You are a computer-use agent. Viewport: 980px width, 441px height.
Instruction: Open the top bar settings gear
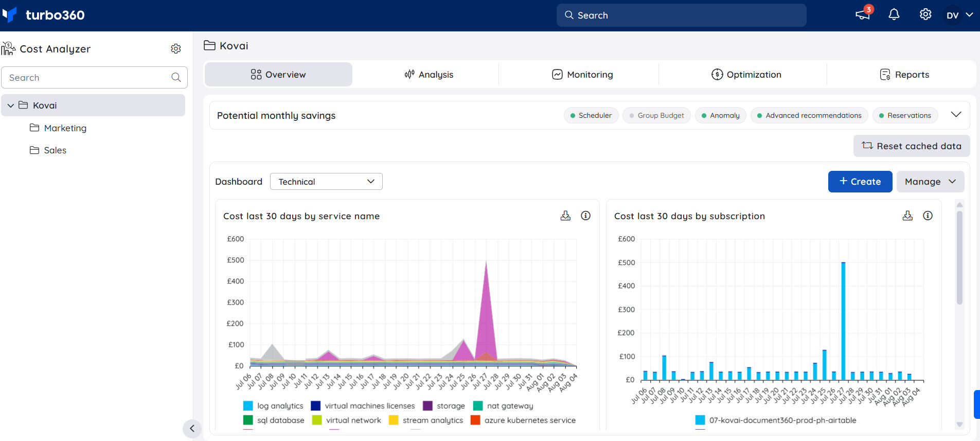pyautogui.click(x=925, y=15)
